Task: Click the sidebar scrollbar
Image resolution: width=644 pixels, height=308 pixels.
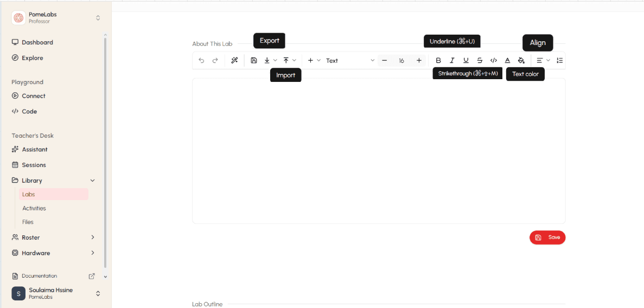Action: pos(105,153)
